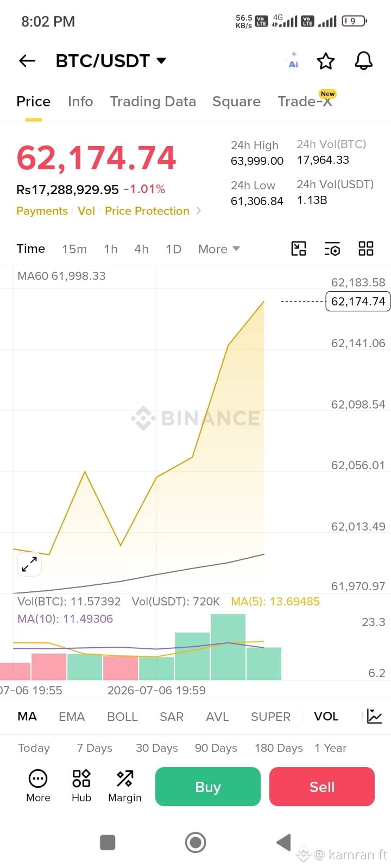Select the 30 Days range
Screen dimensions: 391x868
(157, 748)
